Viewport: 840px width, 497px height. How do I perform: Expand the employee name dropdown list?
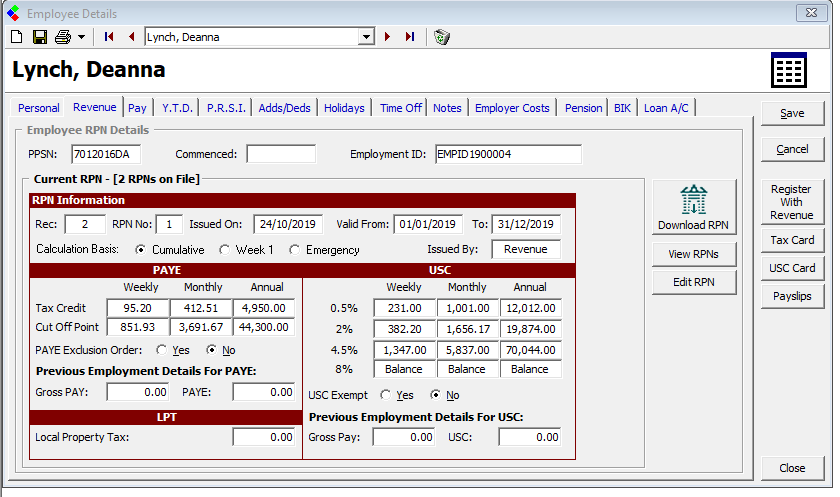pos(366,37)
